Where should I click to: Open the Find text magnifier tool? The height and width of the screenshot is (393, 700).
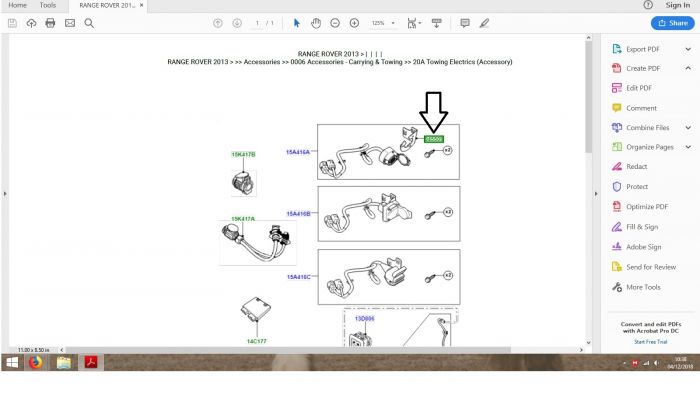(89, 23)
